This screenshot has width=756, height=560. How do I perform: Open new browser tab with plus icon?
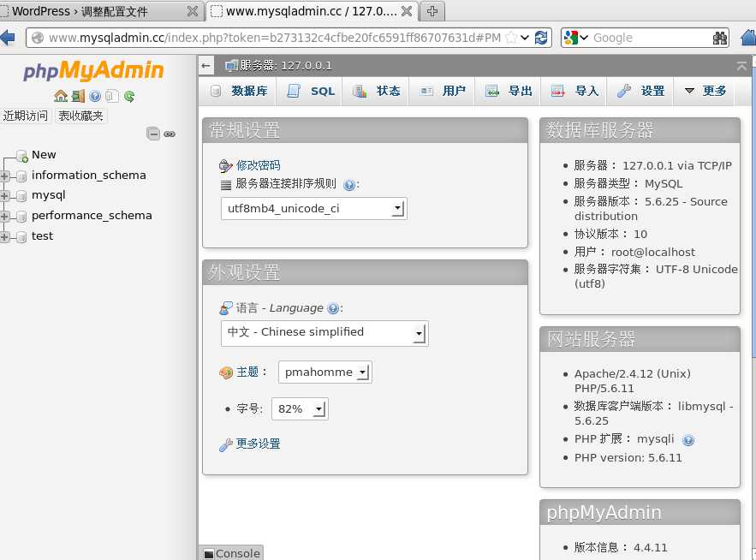(432, 10)
